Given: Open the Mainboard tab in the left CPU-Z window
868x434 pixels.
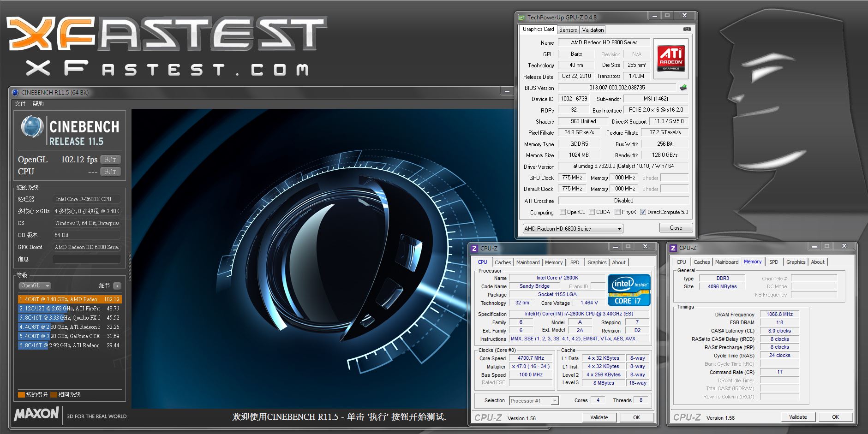Looking at the screenshot, I should [528, 262].
